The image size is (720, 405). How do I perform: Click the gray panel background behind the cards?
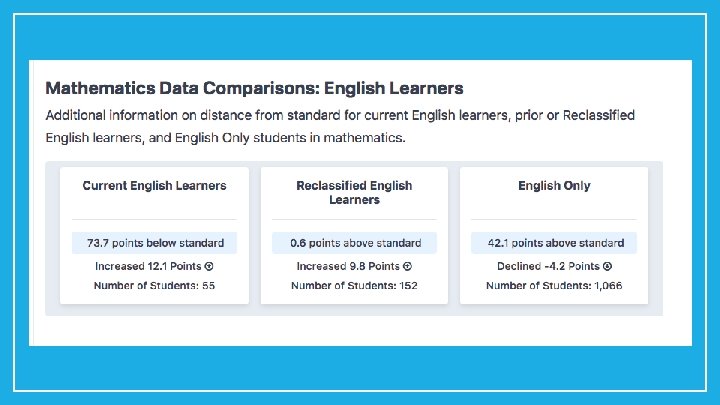(354, 310)
